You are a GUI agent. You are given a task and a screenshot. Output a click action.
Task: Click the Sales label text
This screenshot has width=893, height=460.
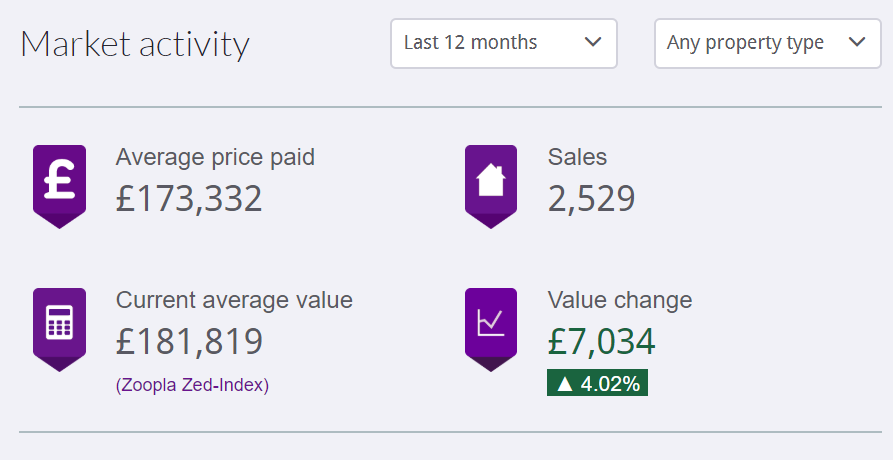coord(577,157)
